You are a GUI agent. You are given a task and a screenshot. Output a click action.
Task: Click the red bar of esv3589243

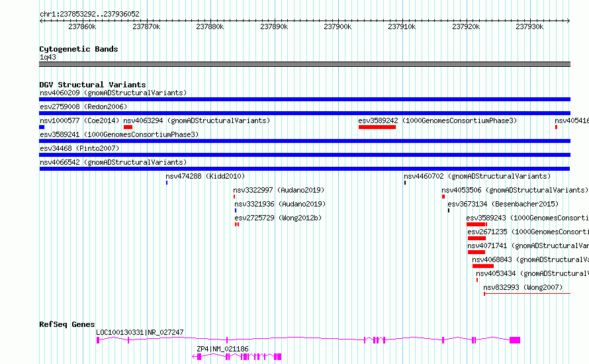[476, 224]
